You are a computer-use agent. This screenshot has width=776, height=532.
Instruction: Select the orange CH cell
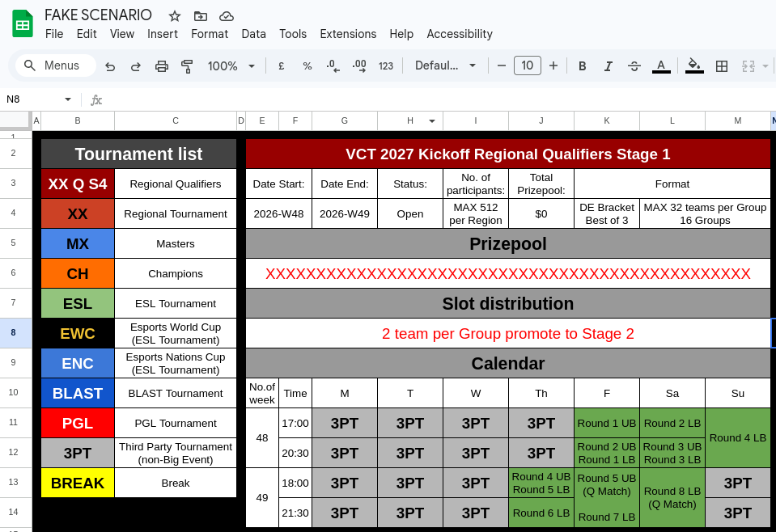point(78,273)
